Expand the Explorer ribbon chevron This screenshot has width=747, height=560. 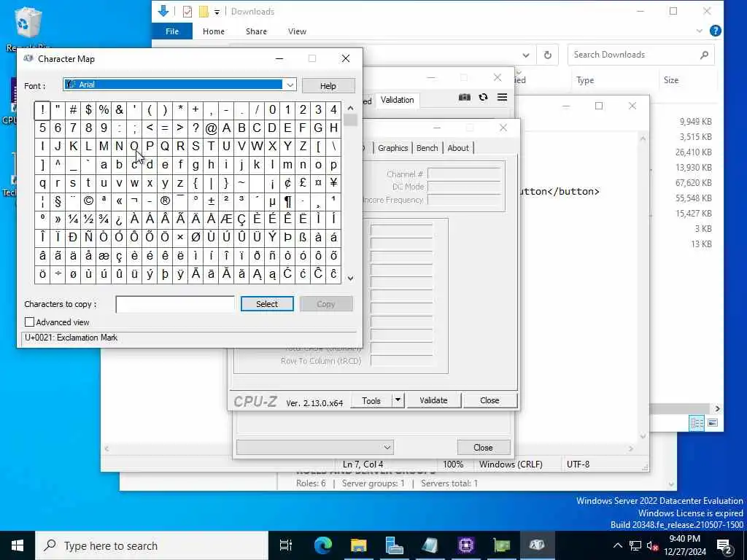tap(699, 31)
